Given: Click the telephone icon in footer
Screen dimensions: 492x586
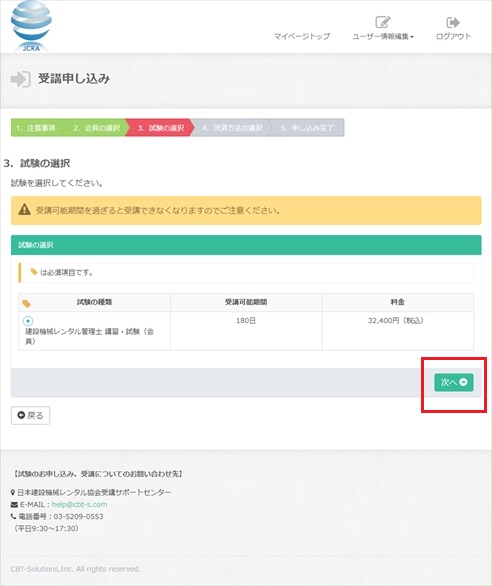Looking at the screenshot, I should click(x=13, y=516).
